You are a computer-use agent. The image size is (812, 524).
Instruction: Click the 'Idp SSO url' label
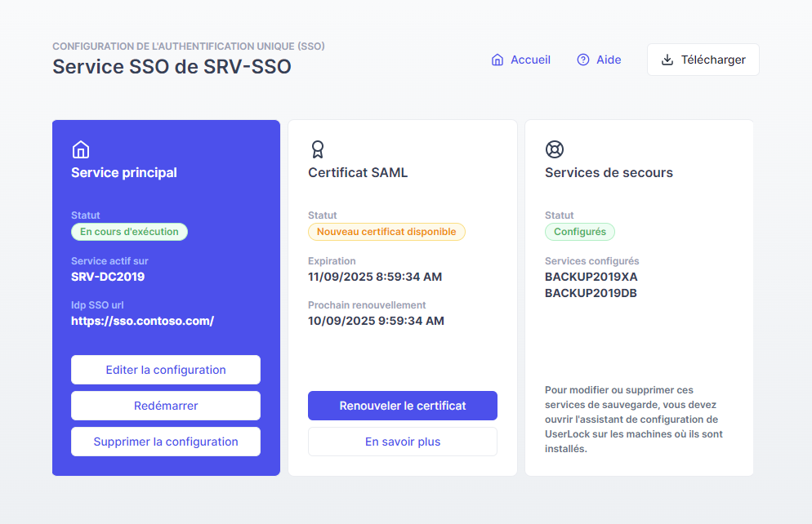(97, 305)
